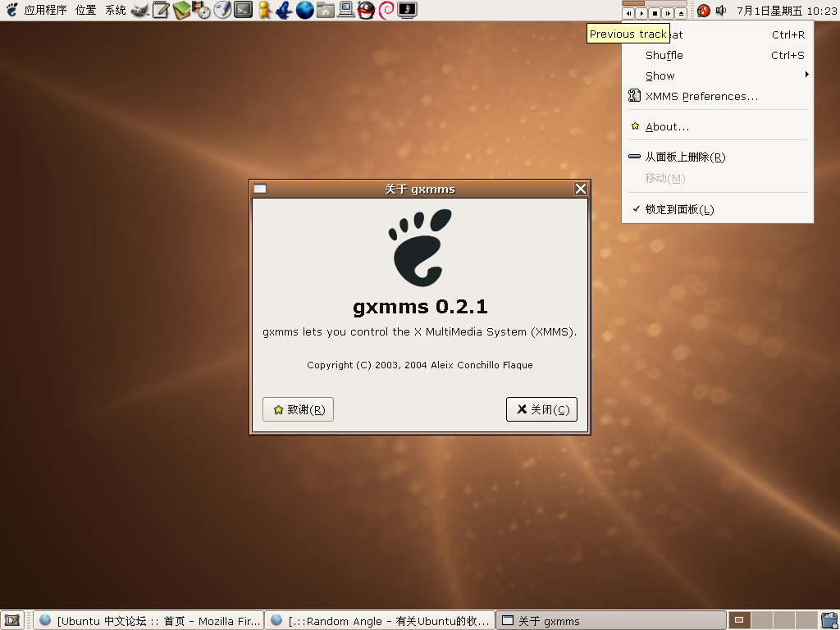Click the monitor screenshot launcher icon
840x630 pixels.
(407, 10)
